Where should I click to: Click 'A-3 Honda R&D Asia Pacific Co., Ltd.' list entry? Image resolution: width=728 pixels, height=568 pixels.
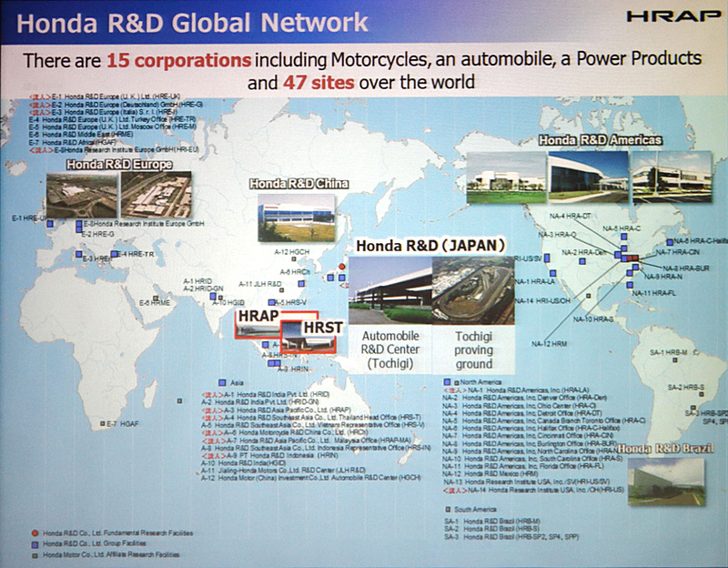coord(277,411)
